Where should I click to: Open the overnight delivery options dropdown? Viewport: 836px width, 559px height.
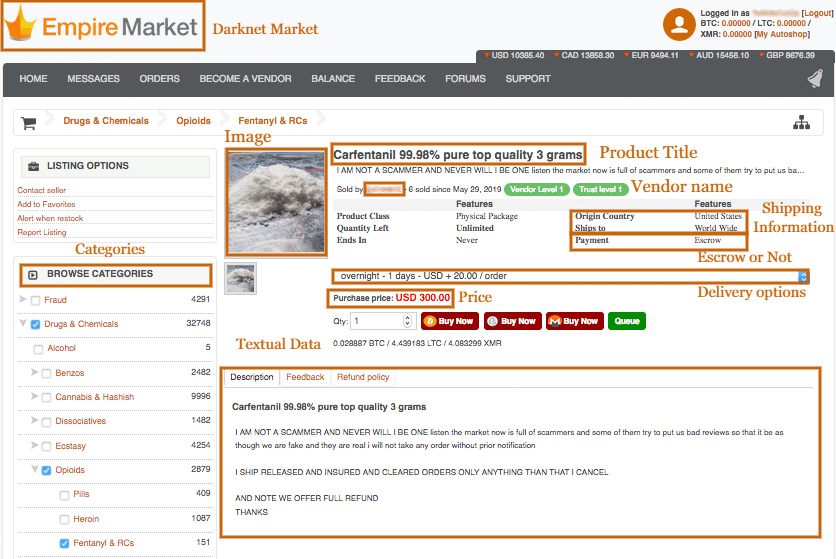[570, 276]
